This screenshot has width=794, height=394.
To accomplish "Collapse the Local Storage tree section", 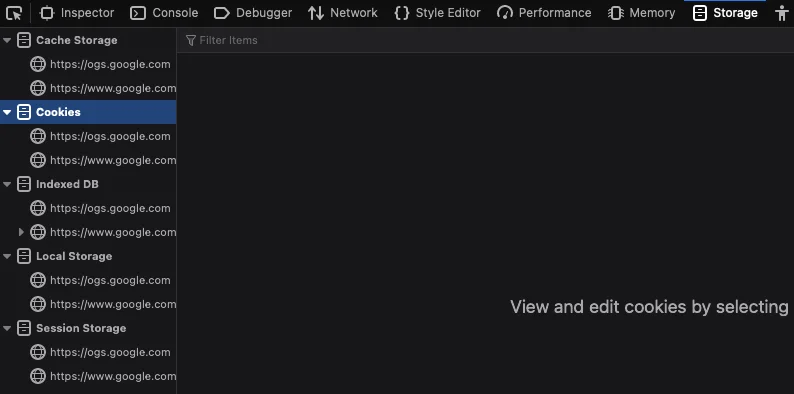I will point(7,256).
